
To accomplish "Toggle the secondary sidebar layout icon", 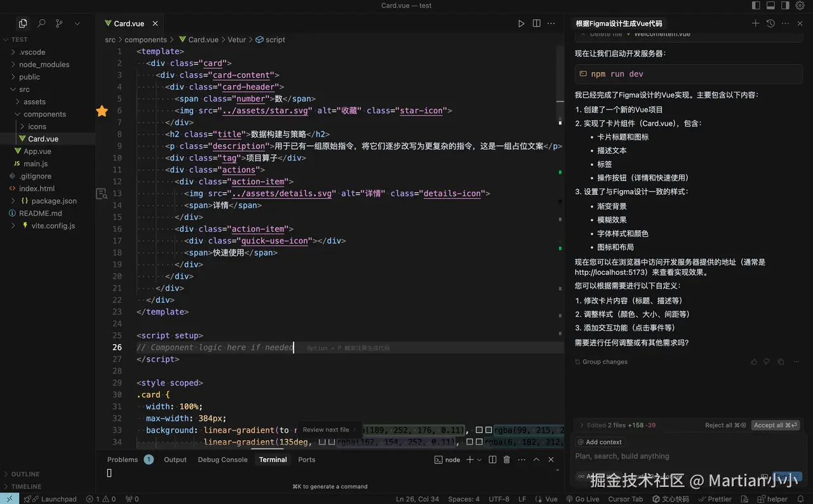I will [785, 5].
